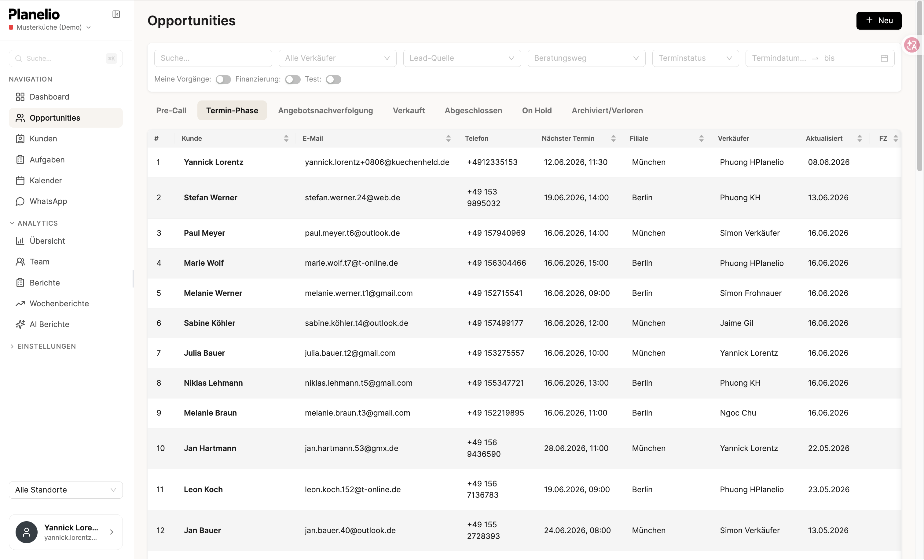Sort by the E-Mail column arrows
This screenshot has height=560, width=924.
coord(448,139)
